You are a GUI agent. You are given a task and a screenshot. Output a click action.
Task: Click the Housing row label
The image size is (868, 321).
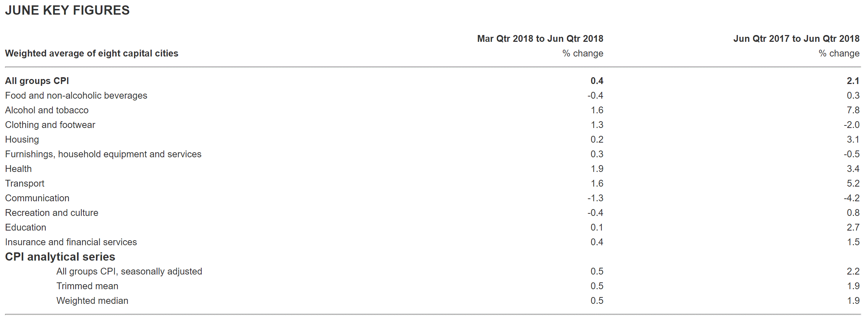pos(22,139)
